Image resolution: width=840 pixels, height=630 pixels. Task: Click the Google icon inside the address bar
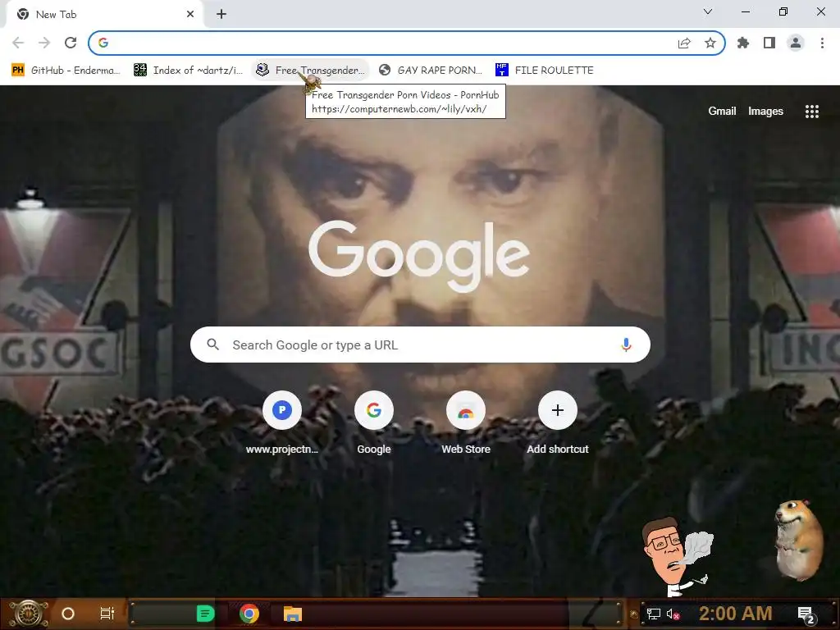103,43
